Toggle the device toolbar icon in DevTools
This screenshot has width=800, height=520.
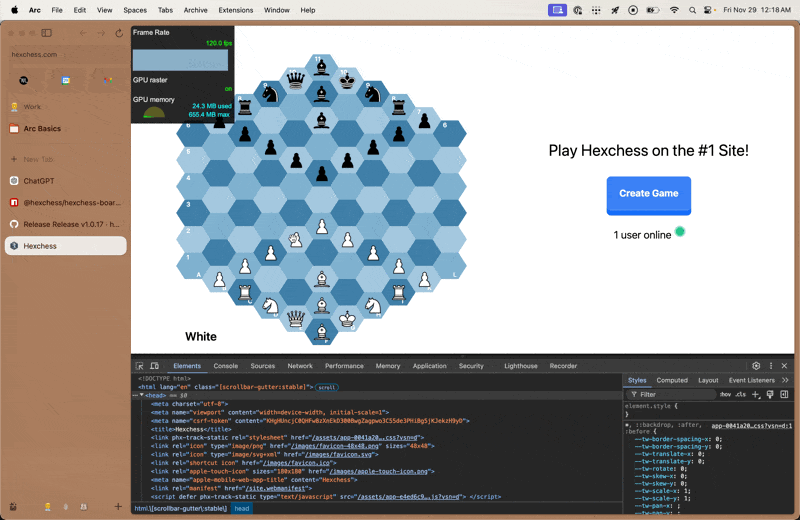[x=154, y=366]
